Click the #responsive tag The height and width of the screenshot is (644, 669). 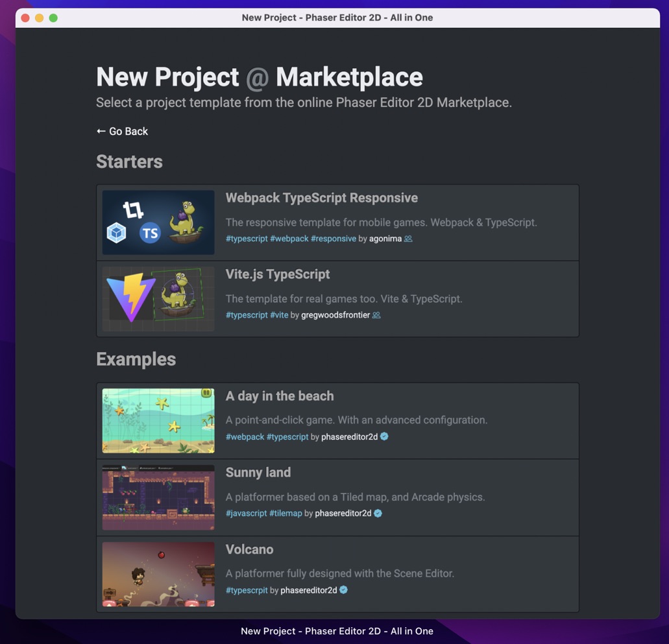click(x=334, y=239)
